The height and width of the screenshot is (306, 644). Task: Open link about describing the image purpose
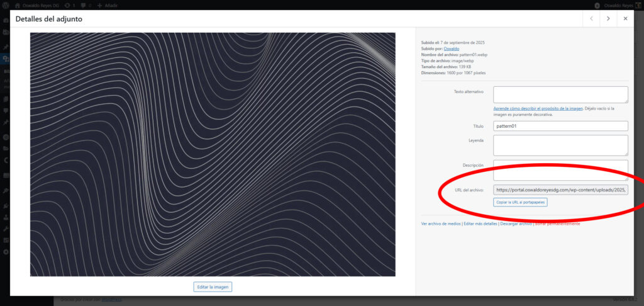click(538, 108)
